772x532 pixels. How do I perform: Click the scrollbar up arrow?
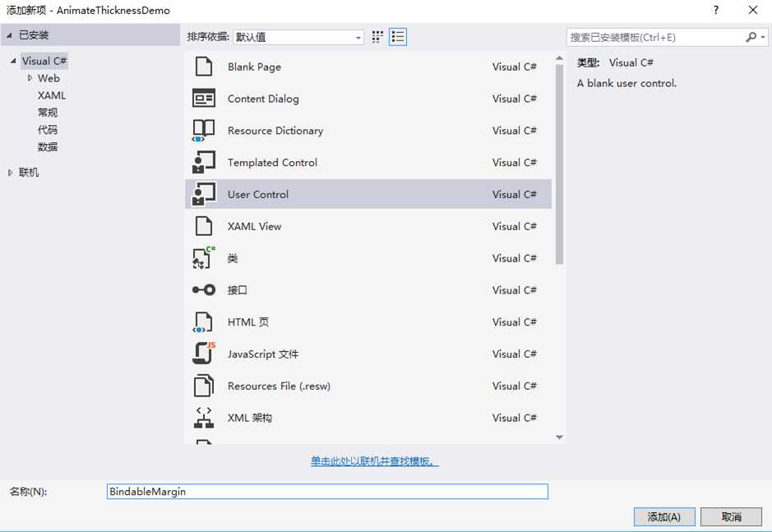[559, 58]
